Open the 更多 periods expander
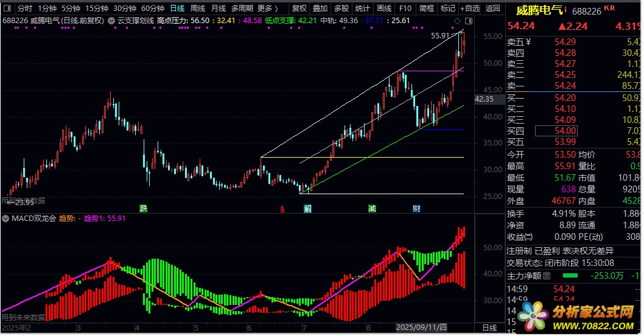The width and height of the screenshot is (644, 336). (x=268, y=9)
